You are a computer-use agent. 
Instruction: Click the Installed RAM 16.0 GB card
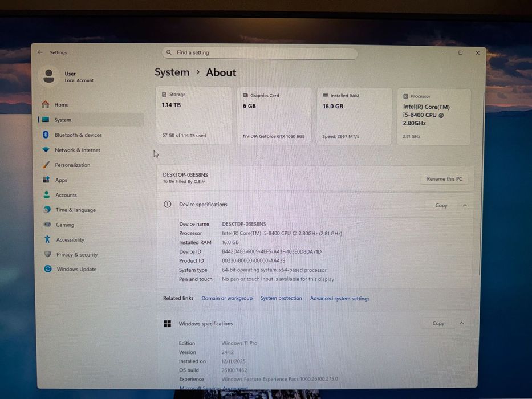354,116
